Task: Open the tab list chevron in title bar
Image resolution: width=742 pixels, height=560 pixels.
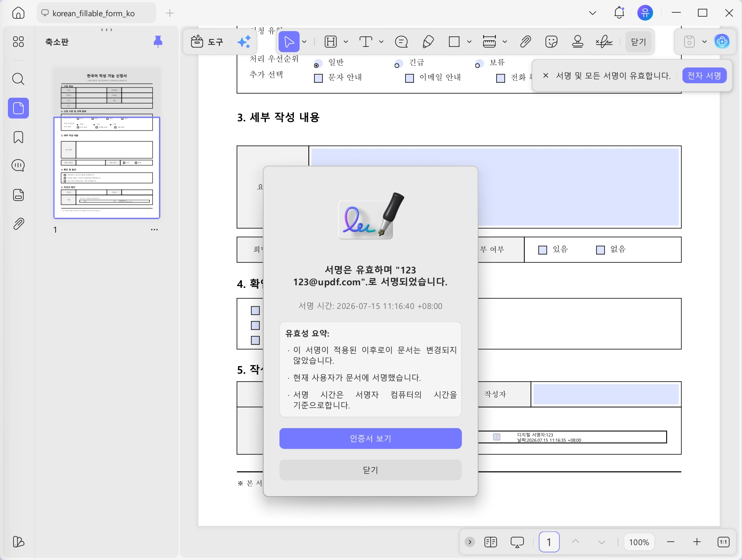Action: tap(593, 13)
